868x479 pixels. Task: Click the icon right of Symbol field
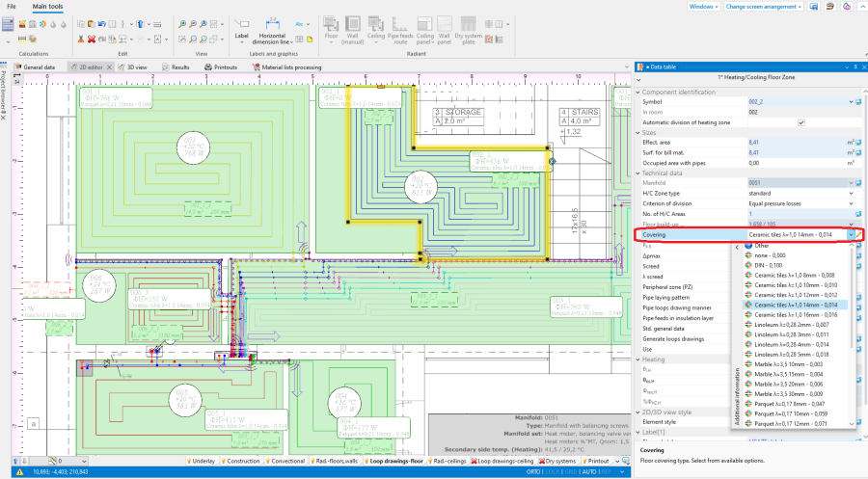pyautogui.click(x=858, y=102)
